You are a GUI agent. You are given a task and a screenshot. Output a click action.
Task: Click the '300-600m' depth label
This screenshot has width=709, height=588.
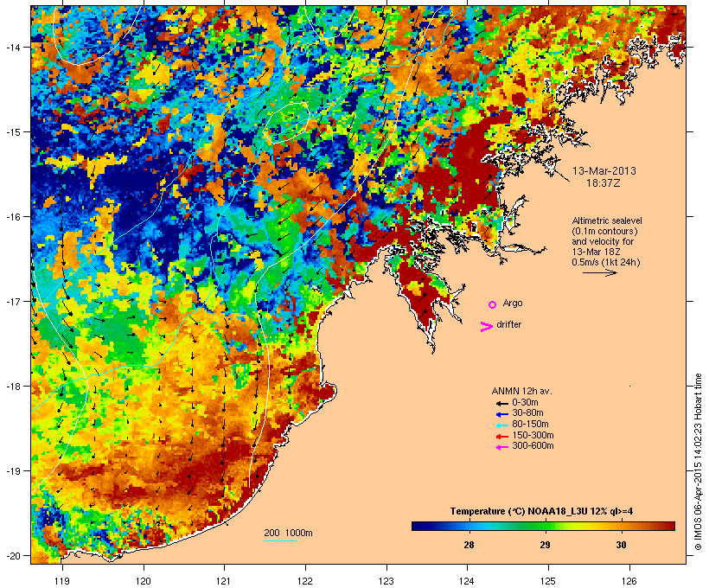(533, 446)
